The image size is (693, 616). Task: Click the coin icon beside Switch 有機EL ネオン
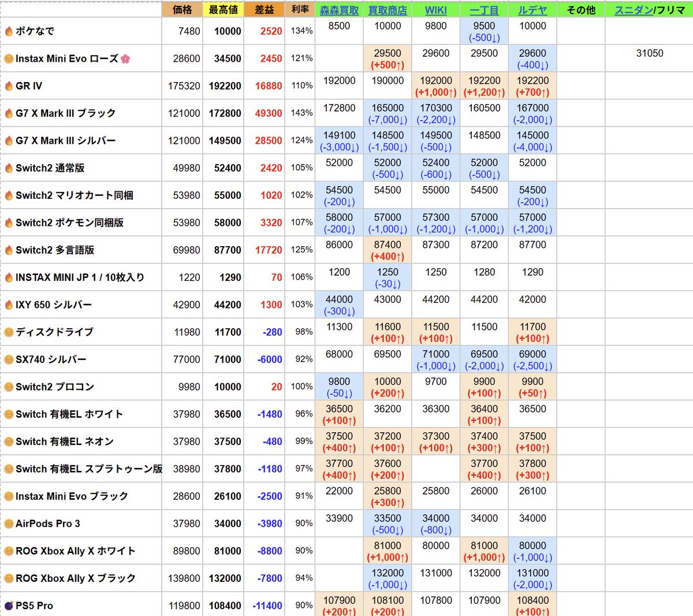pyautogui.click(x=9, y=441)
